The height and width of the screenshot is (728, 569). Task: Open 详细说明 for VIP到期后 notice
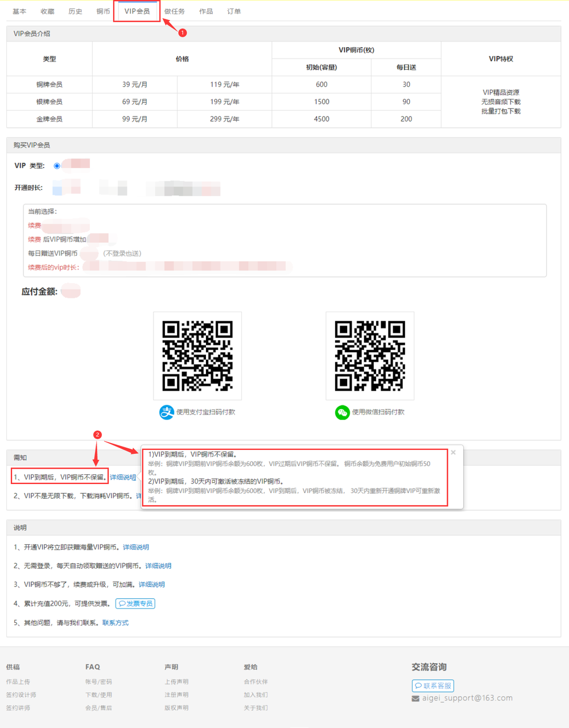tap(123, 478)
